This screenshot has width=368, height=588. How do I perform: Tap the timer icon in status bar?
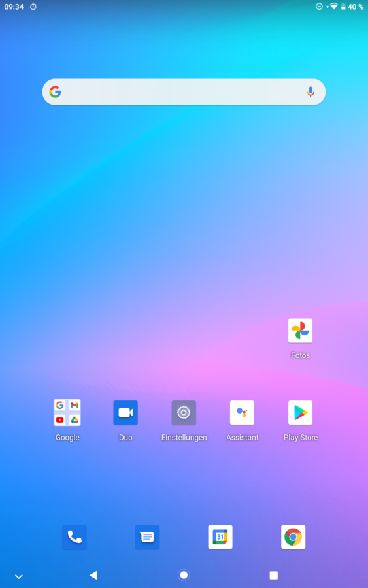click(33, 7)
